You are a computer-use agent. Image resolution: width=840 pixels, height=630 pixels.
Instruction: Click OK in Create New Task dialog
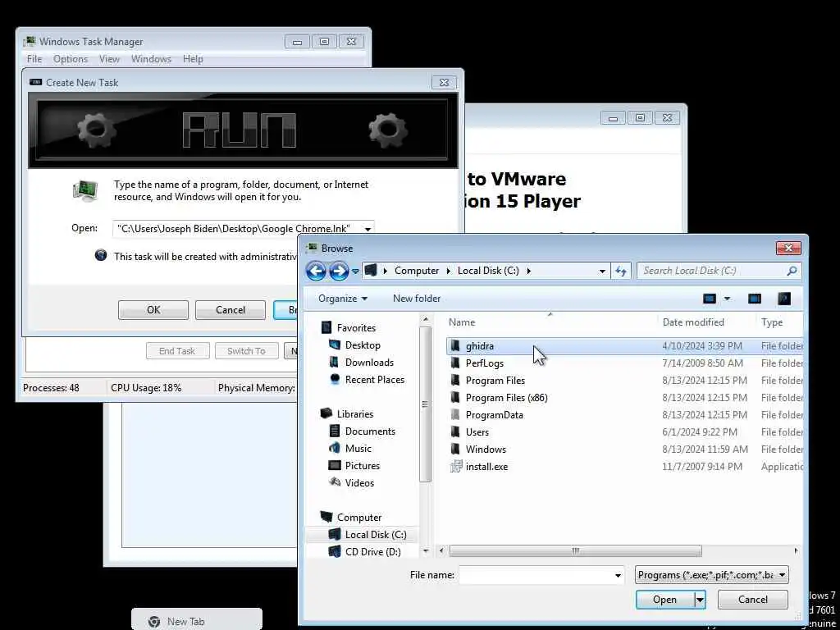pos(153,309)
